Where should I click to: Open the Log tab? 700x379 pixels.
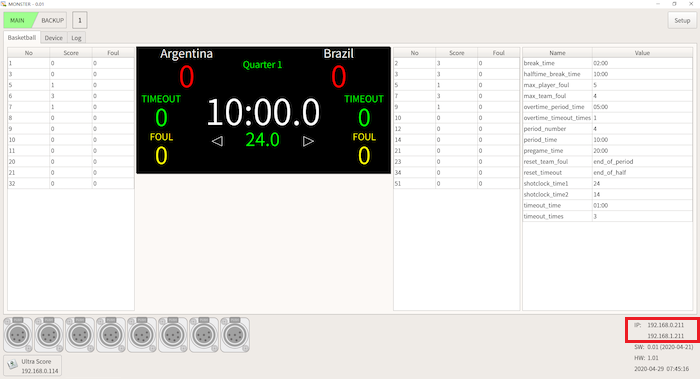pos(76,38)
